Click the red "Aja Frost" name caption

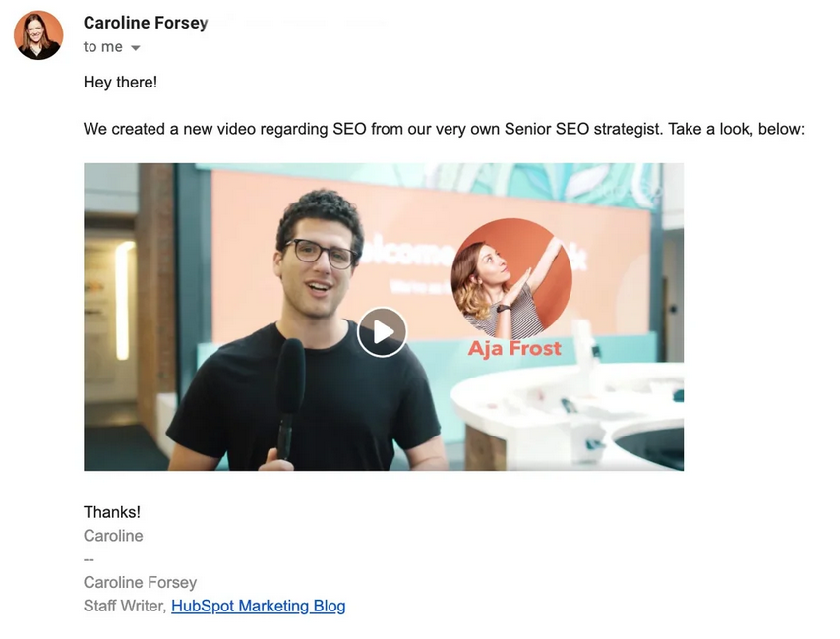pos(514,349)
